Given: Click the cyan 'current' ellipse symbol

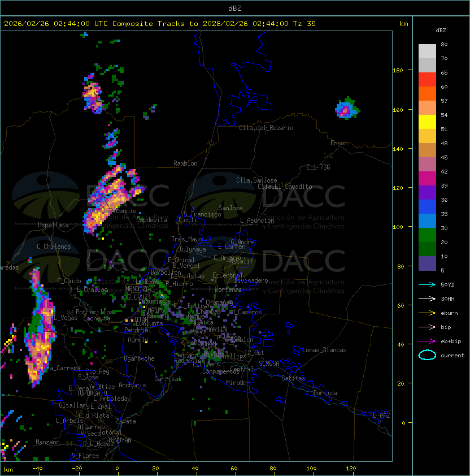Looking at the screenshot, I should 427,355.
